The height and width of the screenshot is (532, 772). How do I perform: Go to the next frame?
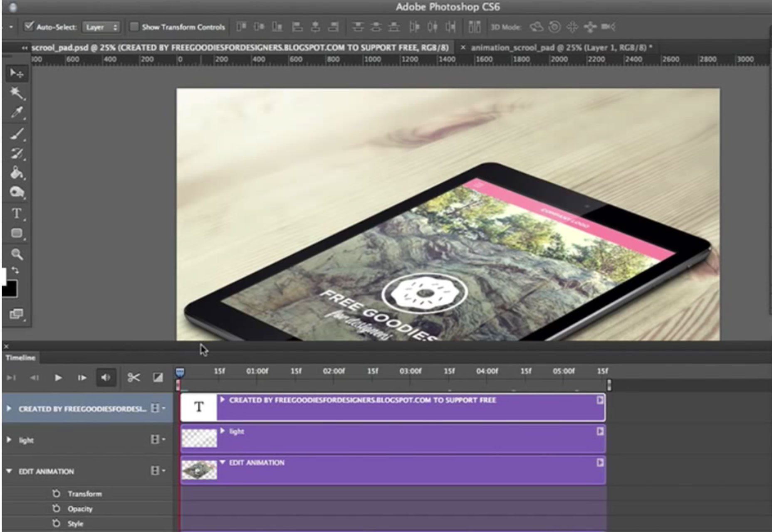(82, 377)
